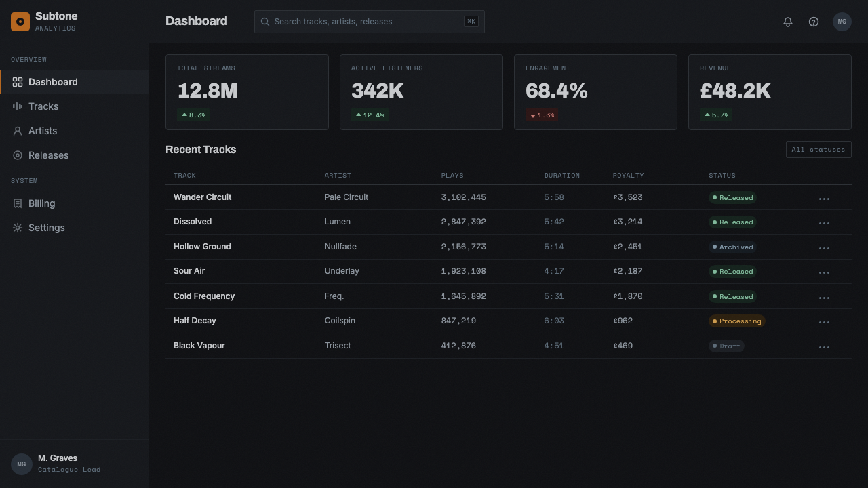
Task: Open the Dissolved track row
Action: (x=509, y=222)
